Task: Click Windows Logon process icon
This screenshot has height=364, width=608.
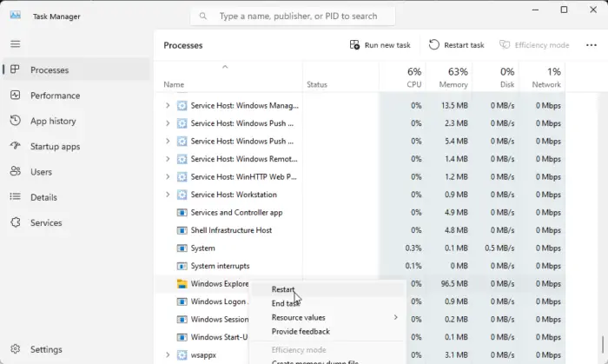Action: click(182, 301)
